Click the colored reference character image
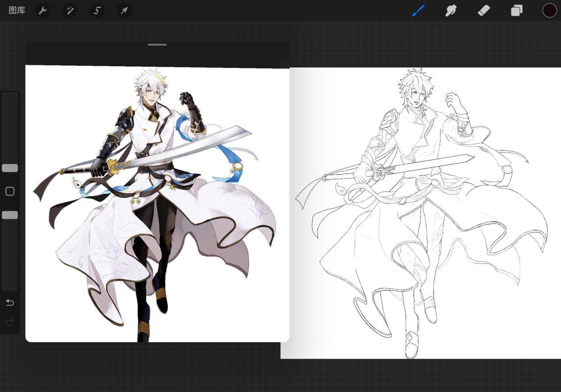Viewport: 561px width, 392px height. point(157,204)
